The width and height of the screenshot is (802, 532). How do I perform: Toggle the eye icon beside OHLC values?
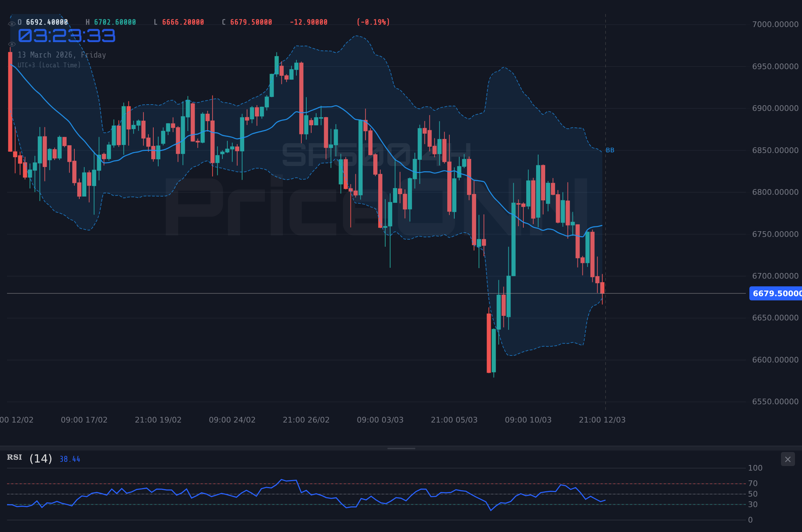pyautogui.click(x=12, y=24)
